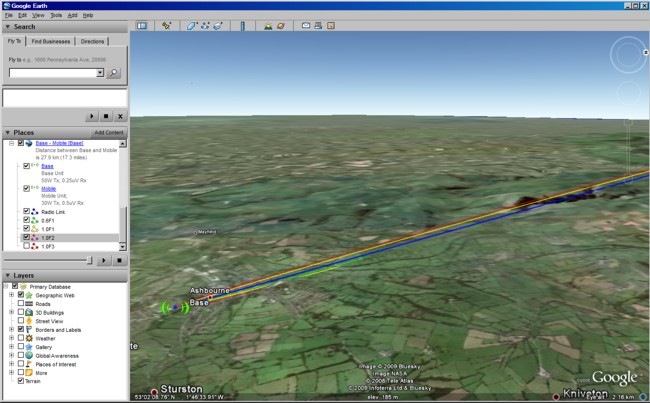Add a placemark with the pushpin tool
Viewport: 650px width, 403px height.
[167, 26]
